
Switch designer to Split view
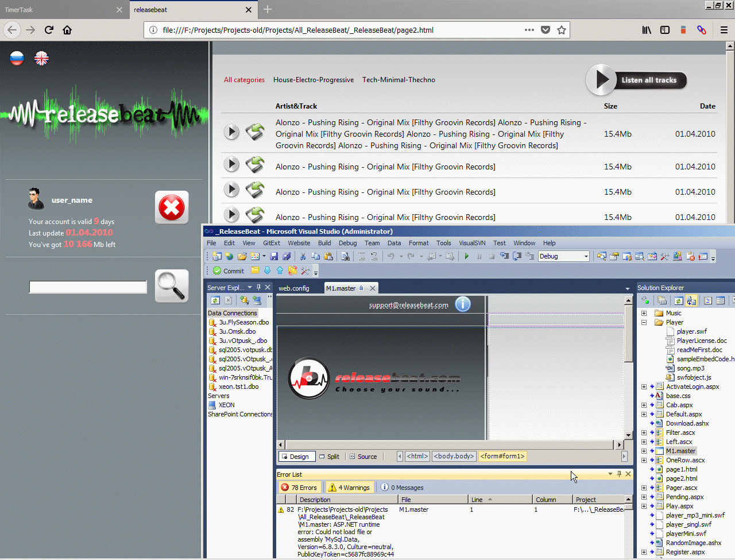pos(330,457)
